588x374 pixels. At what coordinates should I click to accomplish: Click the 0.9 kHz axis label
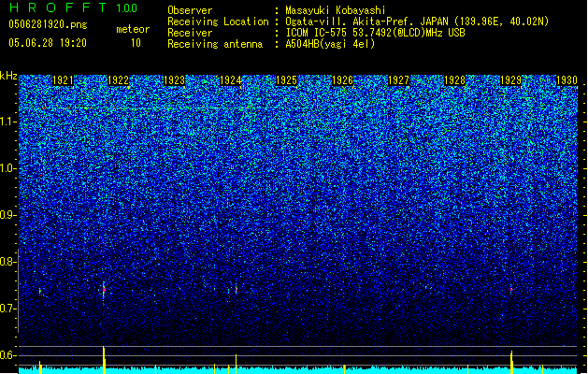coord(8,215)
